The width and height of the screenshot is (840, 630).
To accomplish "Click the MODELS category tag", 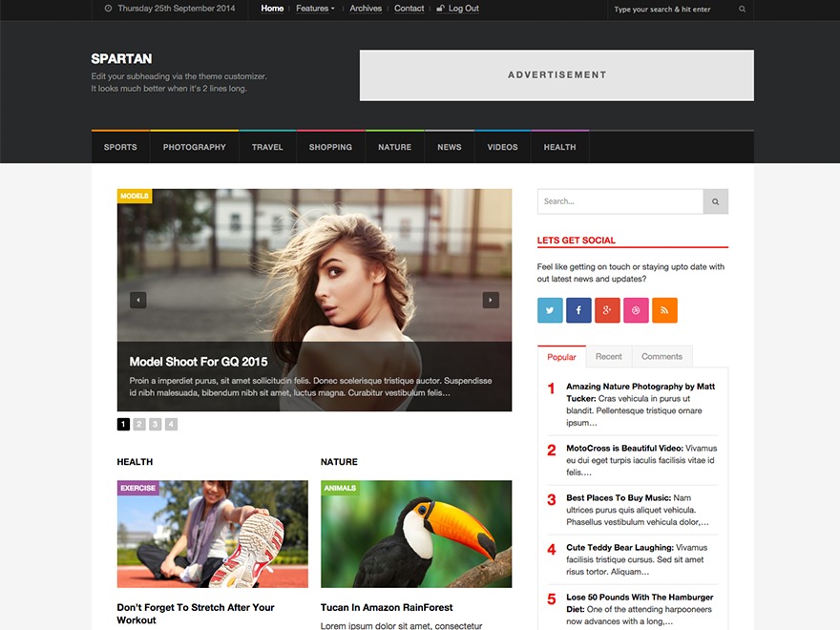I will point(135,196).
